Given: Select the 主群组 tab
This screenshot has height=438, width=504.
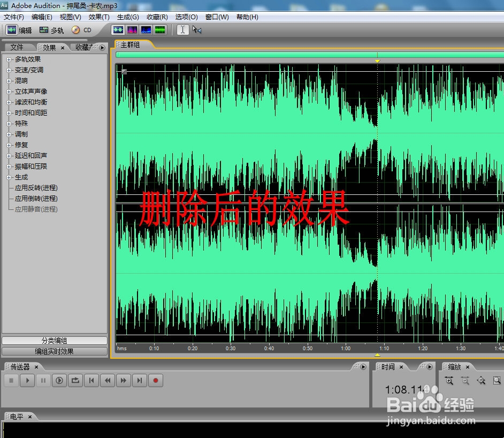Looking at the screenshot, I should (130, 44).
